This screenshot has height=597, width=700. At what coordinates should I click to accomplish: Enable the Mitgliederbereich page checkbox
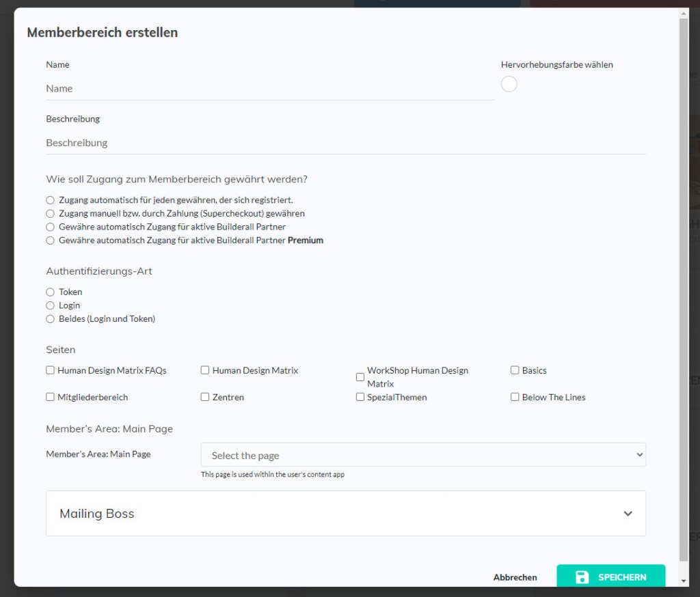51,397
